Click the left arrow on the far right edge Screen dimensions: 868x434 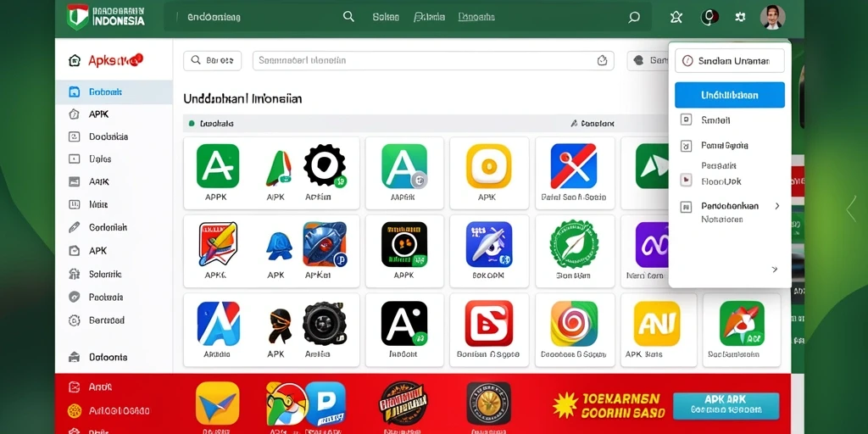[x=851, y=209]
